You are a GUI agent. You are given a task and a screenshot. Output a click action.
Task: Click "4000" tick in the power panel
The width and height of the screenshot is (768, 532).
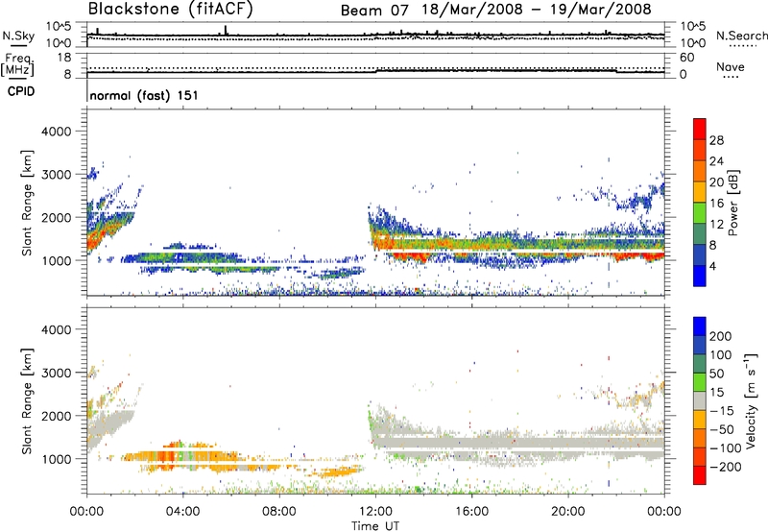pyautogui.click(x=56, y=132)
